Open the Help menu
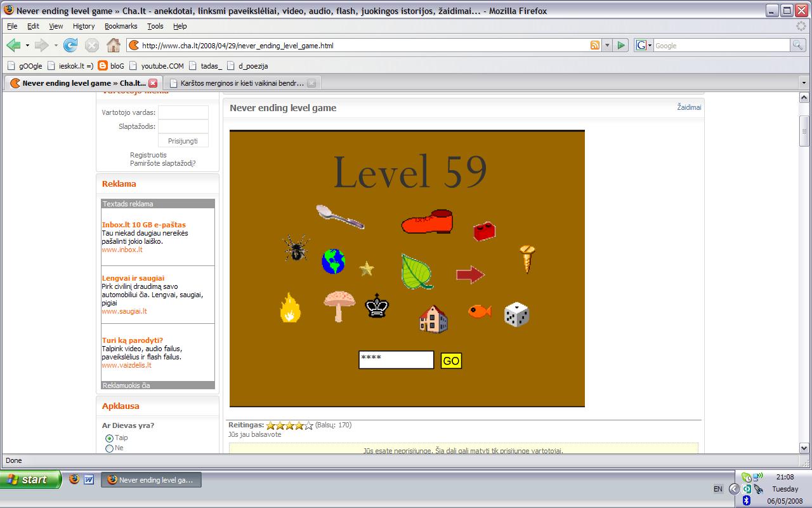Screen dimensions: 812x508 180,26
